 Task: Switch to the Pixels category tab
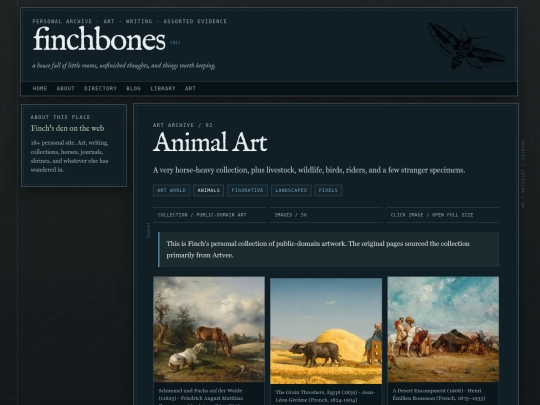tap(328, 190)
